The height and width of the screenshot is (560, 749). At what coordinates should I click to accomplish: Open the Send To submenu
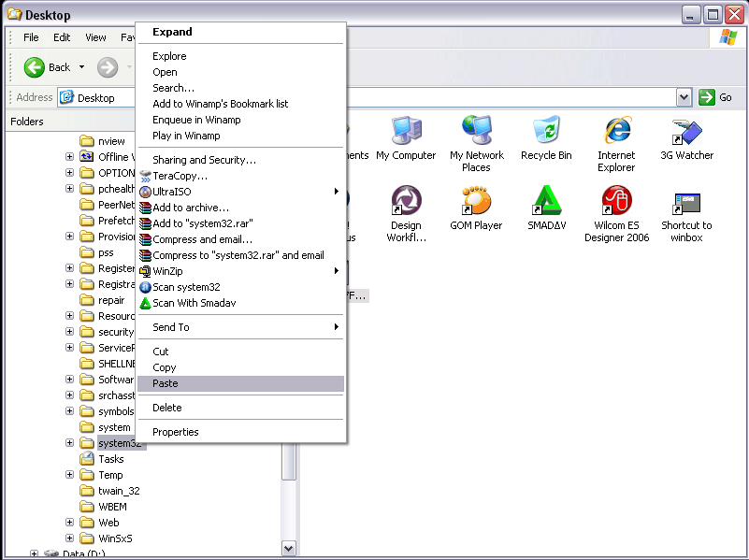337,327
